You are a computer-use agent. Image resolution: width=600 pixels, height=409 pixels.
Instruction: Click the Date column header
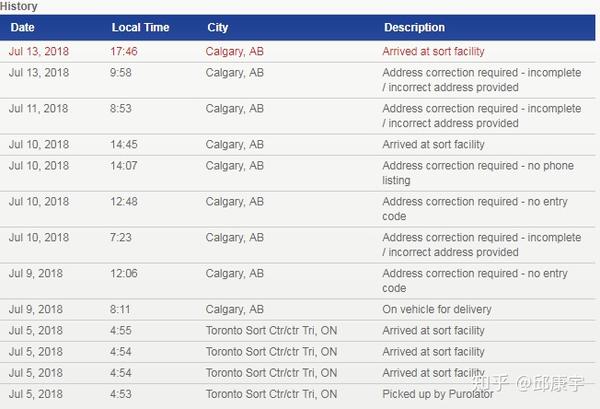[x=22, y=28]
